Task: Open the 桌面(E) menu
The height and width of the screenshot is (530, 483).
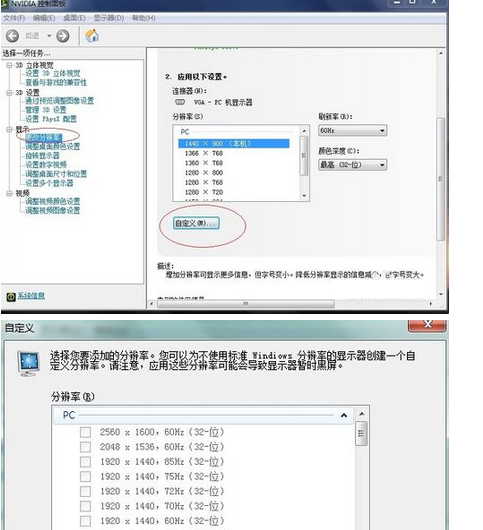Action: point(74,18)
